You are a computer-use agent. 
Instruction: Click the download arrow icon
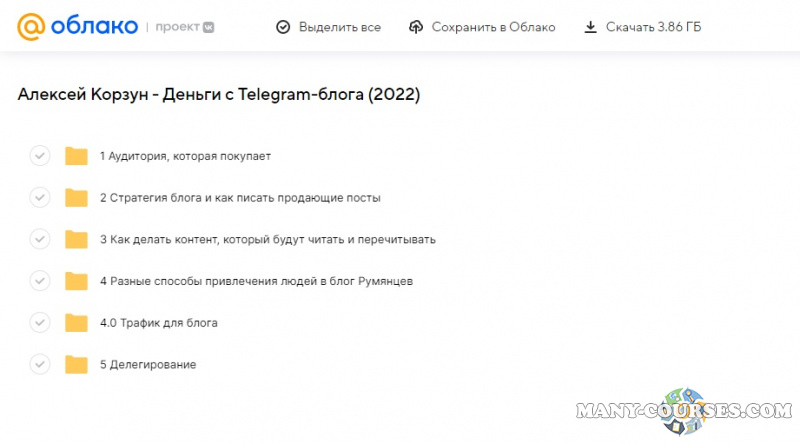pyautogui.click(x=591, y=27)
